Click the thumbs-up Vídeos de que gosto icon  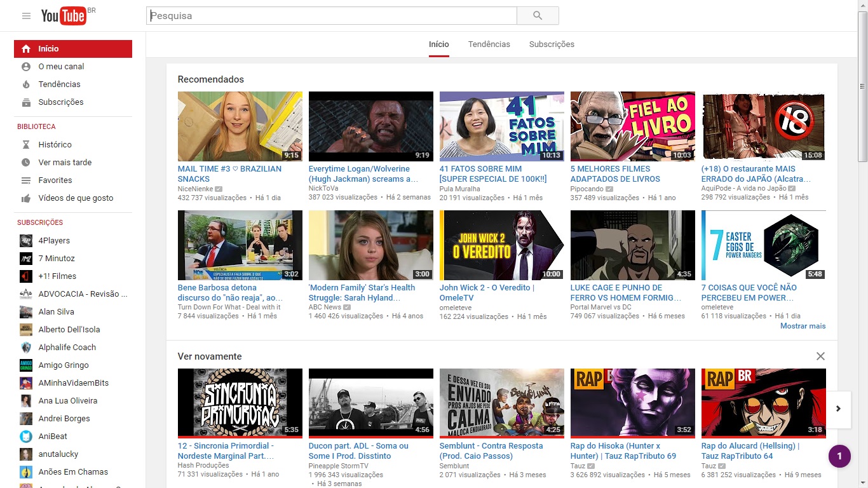[x=26, y=198]
